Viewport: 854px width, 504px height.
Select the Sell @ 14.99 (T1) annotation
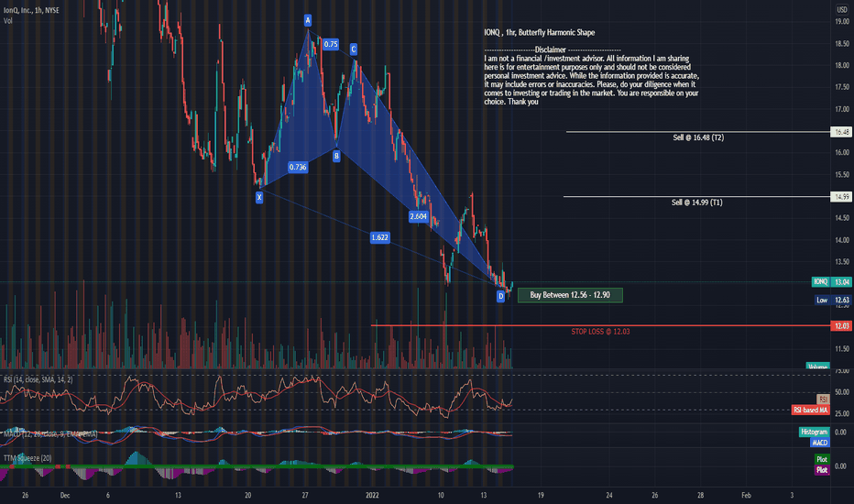click(x=696, y=203)
